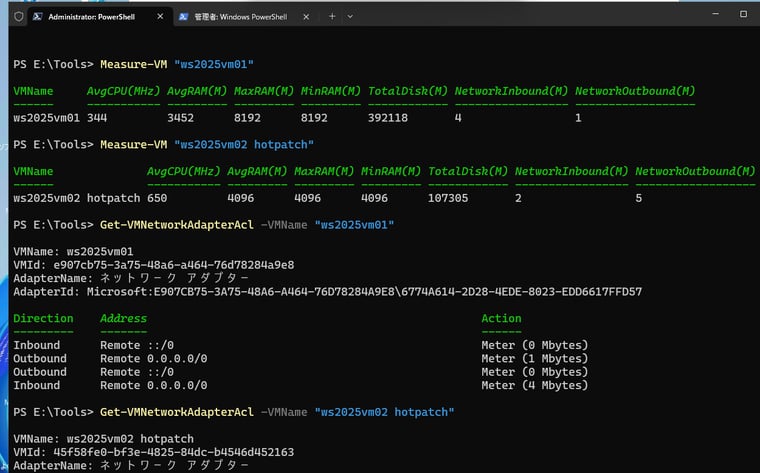Click Meter (4 Mbytes) action value
Screen dimensions: 760x473
pos(535,385)
